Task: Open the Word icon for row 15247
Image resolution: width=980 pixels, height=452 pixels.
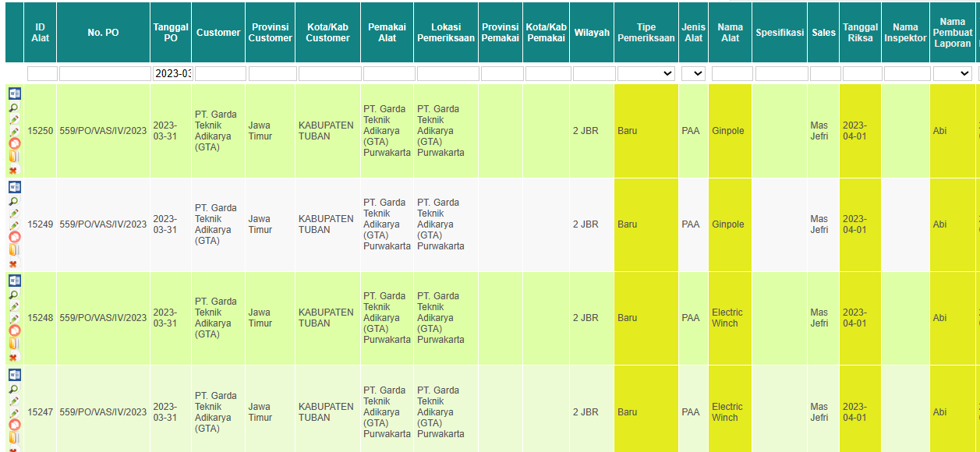Action: click(15, 375)
